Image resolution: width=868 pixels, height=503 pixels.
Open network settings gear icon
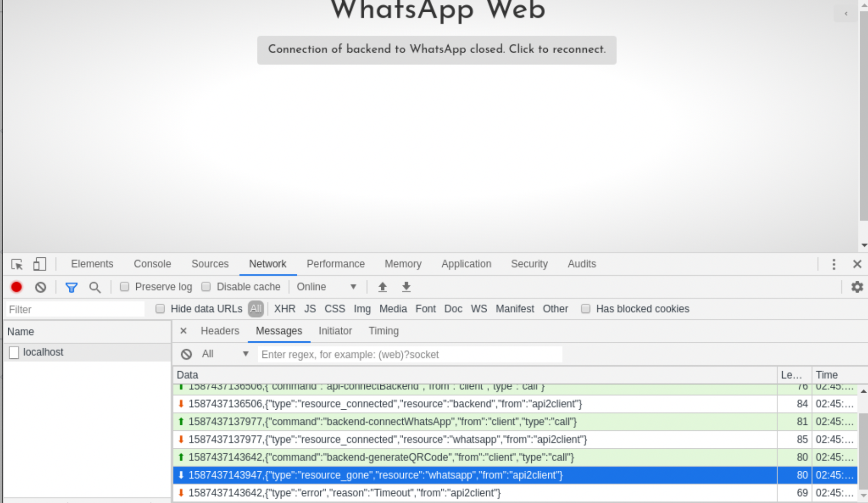point(857,287)
